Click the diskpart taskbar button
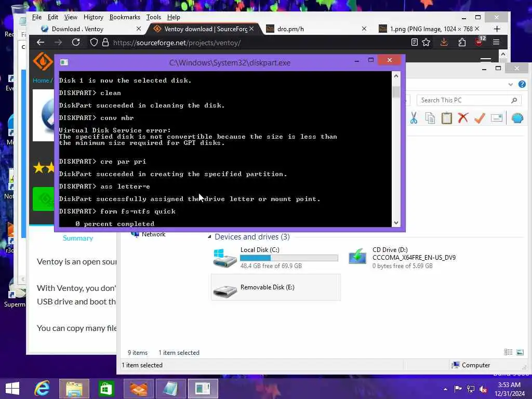Screen dimensions: 532x399 [x=203, y=389]
